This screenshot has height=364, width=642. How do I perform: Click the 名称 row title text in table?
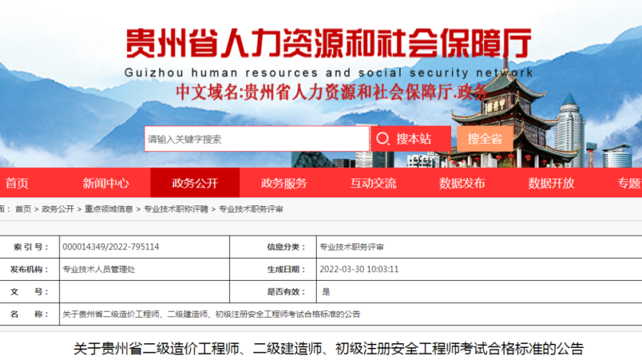point(211,314)
